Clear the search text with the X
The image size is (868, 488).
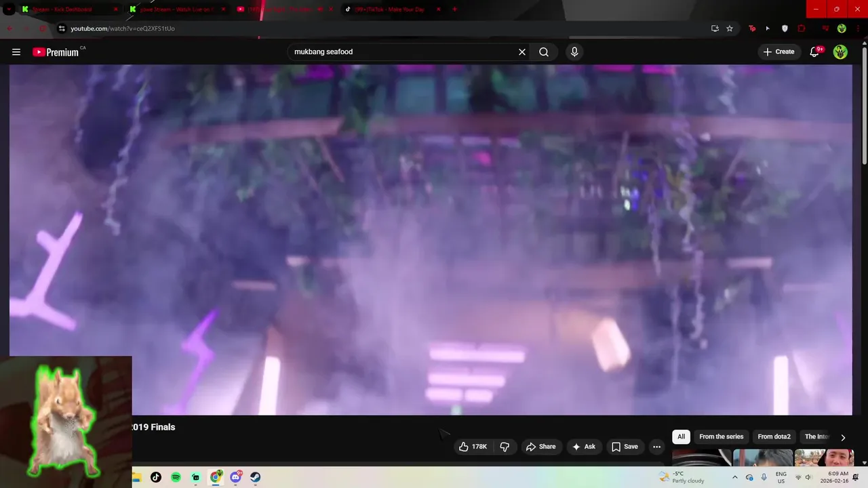tap(522, 52)
